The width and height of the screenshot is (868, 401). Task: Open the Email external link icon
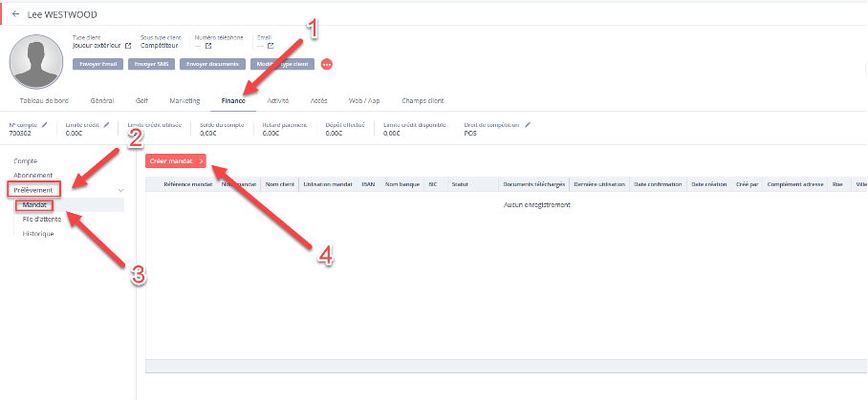(271, 46)
